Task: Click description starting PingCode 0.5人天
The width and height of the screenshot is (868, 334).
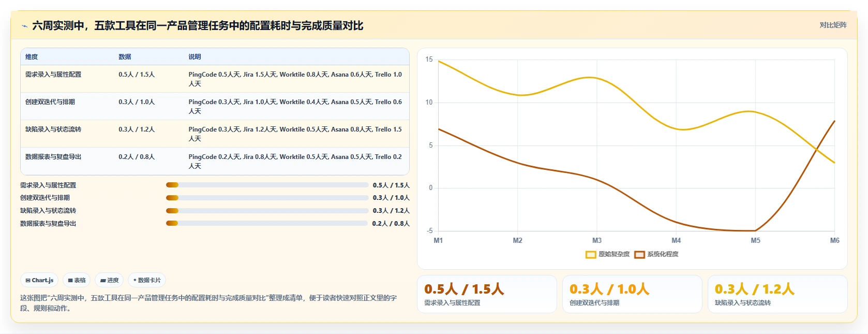Action: 295,79
